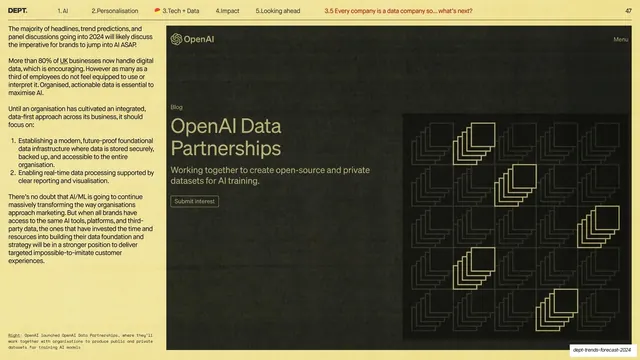This screenshot has height=360, width=640.
Task: Click the OpenAI Data Partnerships headline
Action: click(x=226, y=137)
